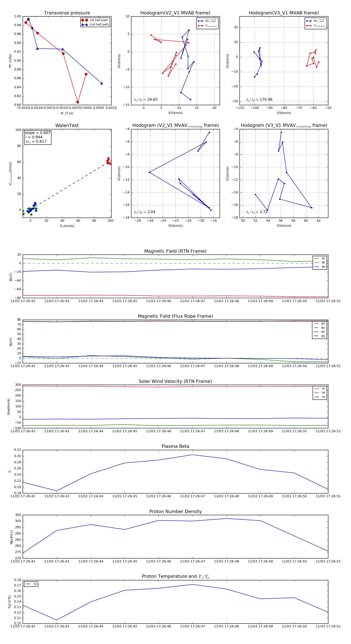Select the "M_A = 0.617" annotation
Screen dimensions: 351x644
coord(36,141)
